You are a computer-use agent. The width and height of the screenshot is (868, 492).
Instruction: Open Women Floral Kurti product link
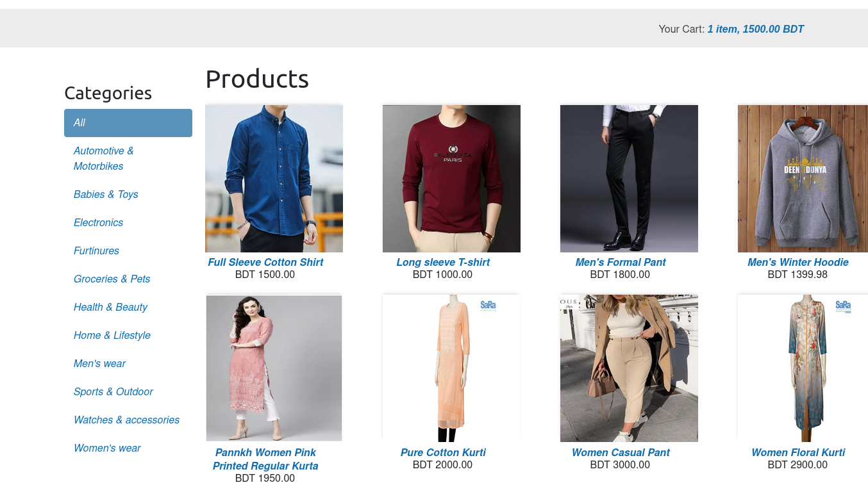(798, 452)
